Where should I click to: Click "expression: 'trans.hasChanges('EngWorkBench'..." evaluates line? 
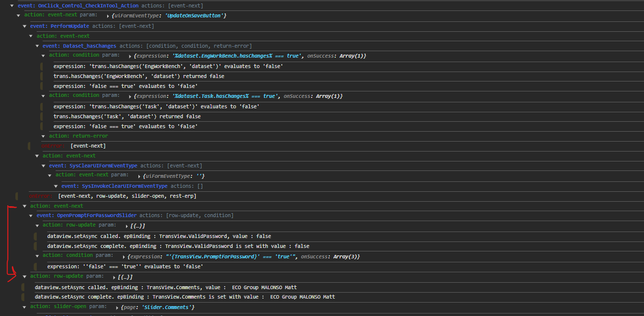(x=168, y=66)
